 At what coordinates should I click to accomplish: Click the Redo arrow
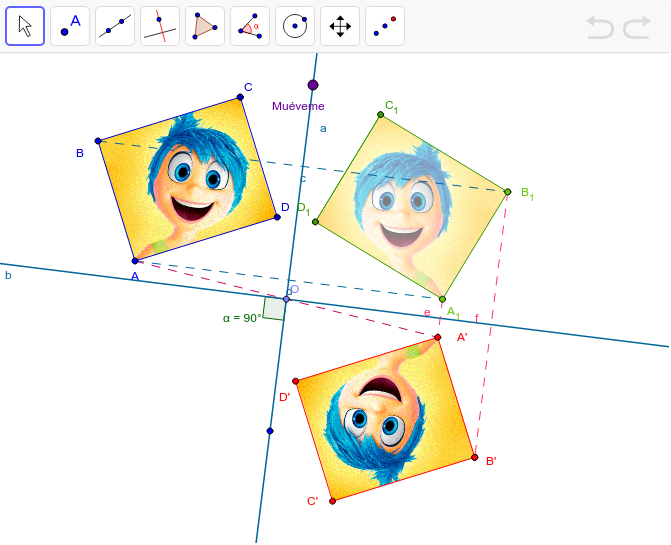(637, 27)
